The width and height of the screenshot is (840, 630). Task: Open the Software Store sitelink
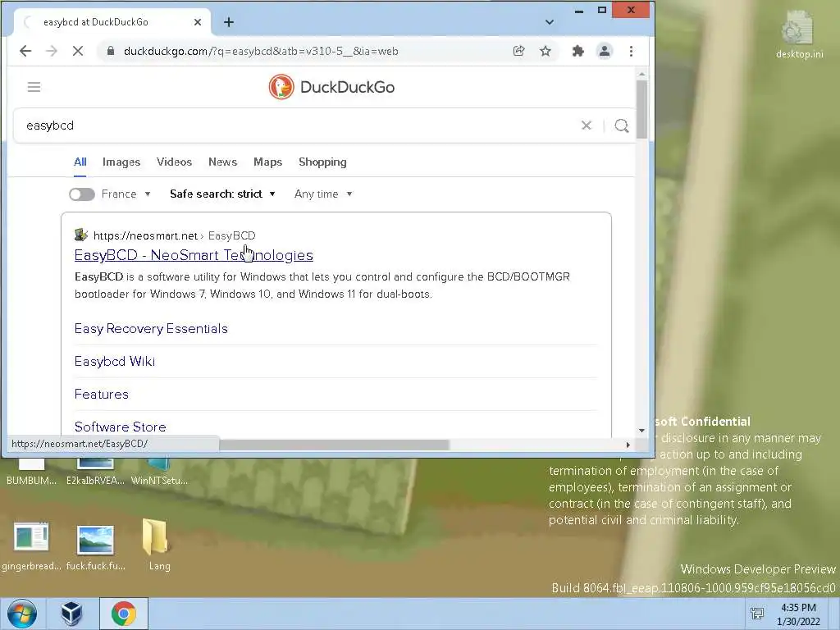[120, 427]
